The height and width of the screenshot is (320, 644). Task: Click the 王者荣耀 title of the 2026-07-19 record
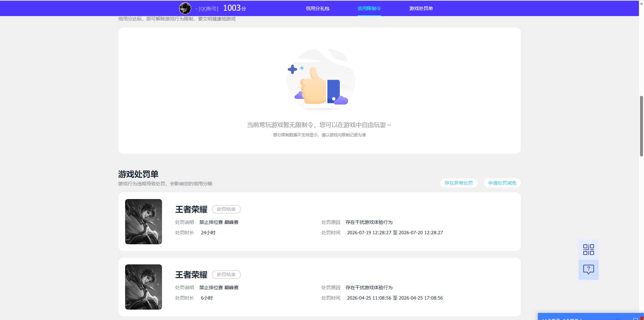[x=191, y=209]
